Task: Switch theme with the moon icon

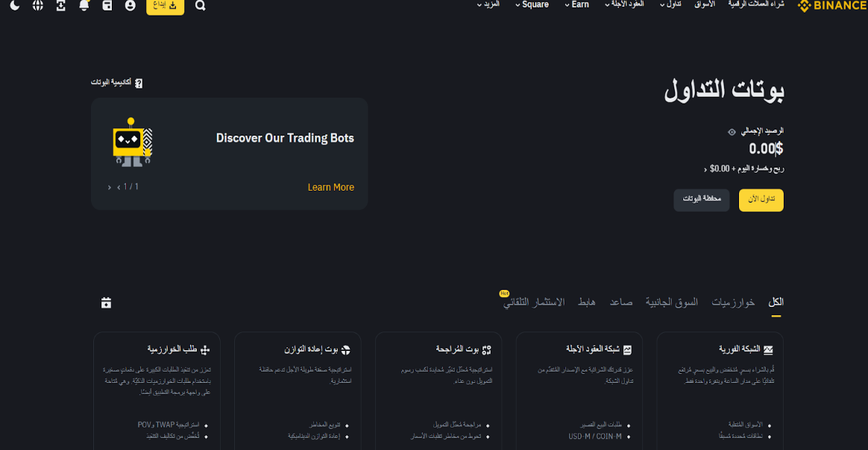Action: click(15, 5)
